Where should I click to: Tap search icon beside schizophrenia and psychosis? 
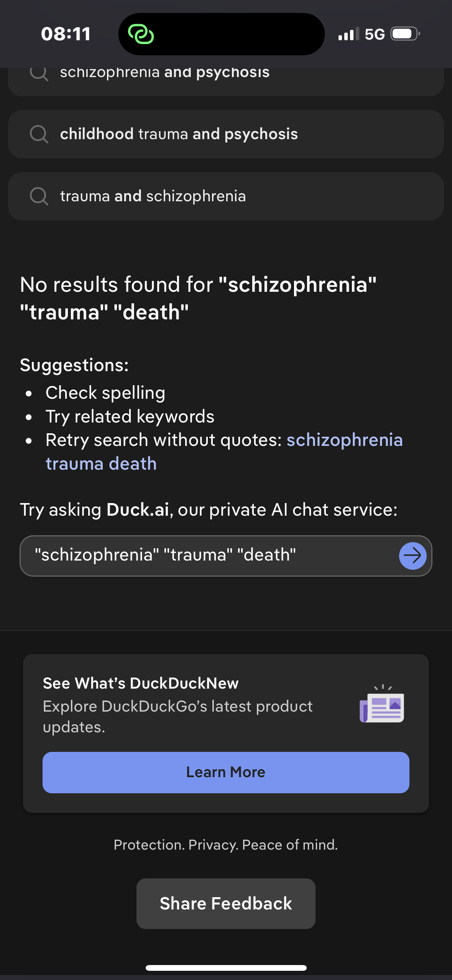pyautogui.click(x=39, y=73)
